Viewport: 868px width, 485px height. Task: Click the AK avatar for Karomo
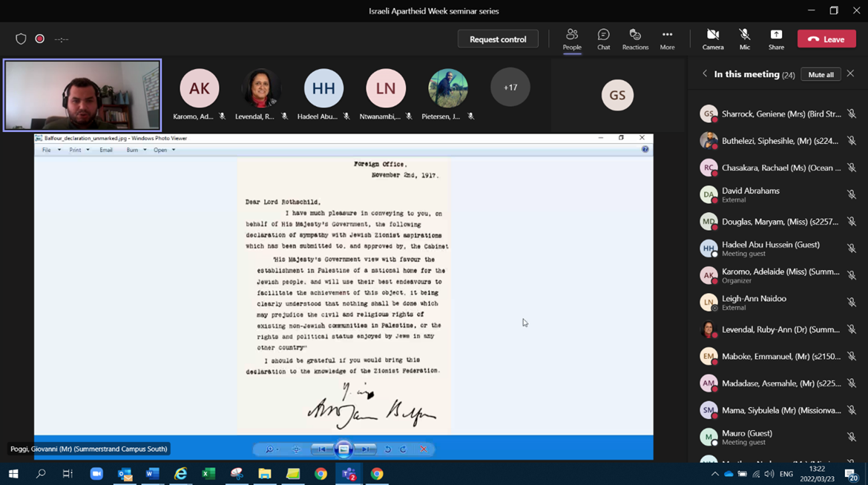tap(200, 88)
